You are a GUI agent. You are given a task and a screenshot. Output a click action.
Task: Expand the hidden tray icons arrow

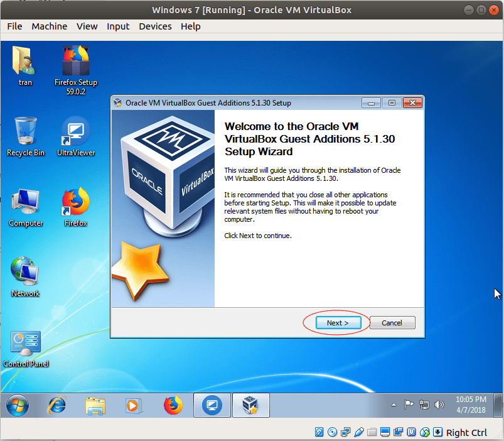394,405
